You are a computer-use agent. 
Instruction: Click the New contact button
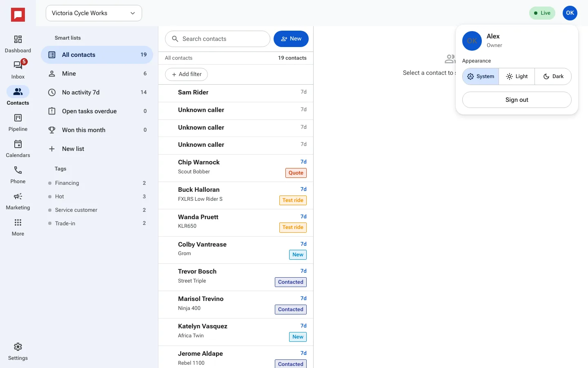291,39
